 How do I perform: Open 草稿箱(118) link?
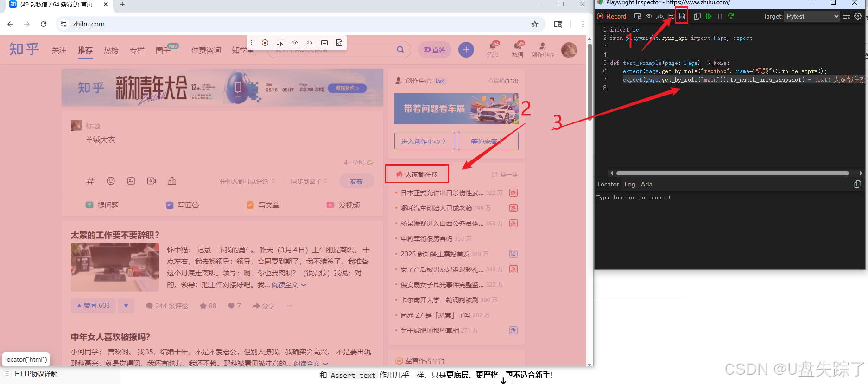tap(503, 81)
